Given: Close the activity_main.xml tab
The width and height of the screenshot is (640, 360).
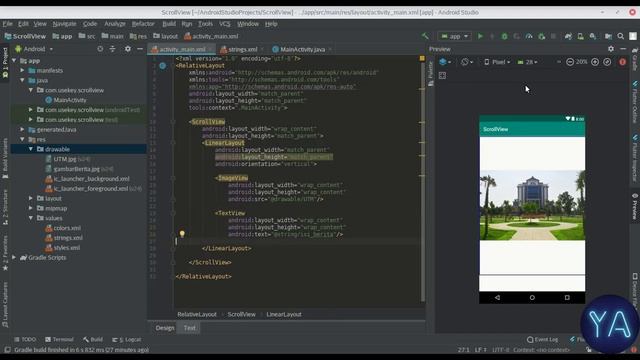Looking at the screenshot, I should tap(211, 49).
